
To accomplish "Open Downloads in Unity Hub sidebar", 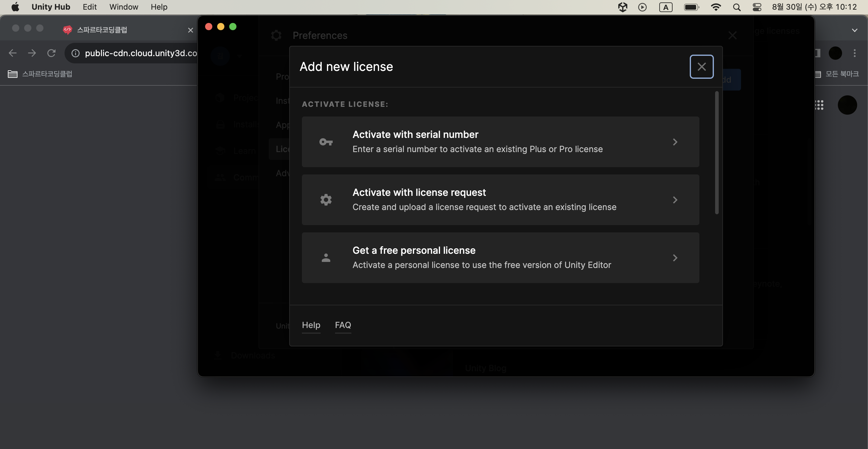I will tap(245, 355).
